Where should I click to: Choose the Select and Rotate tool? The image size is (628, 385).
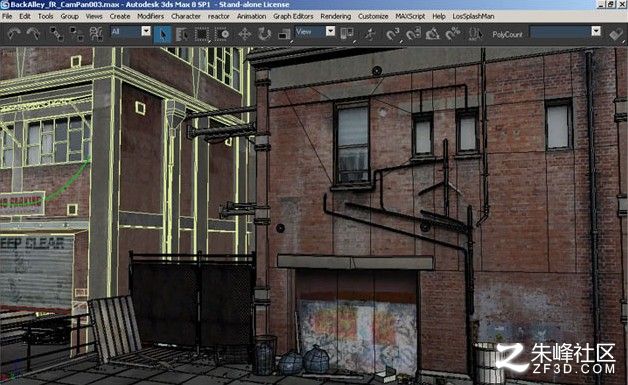[264, 34]
